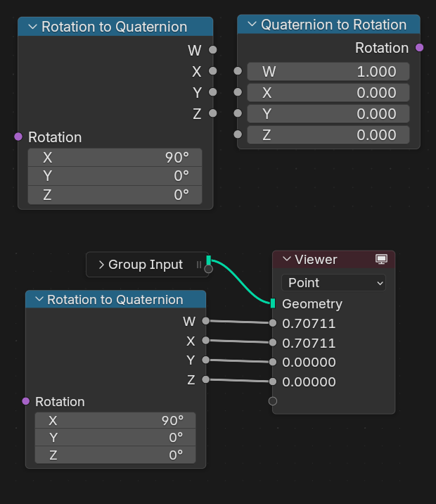436x504 pixels.
Task: Select the Group Input node label
Action: [x=146, y=265]
